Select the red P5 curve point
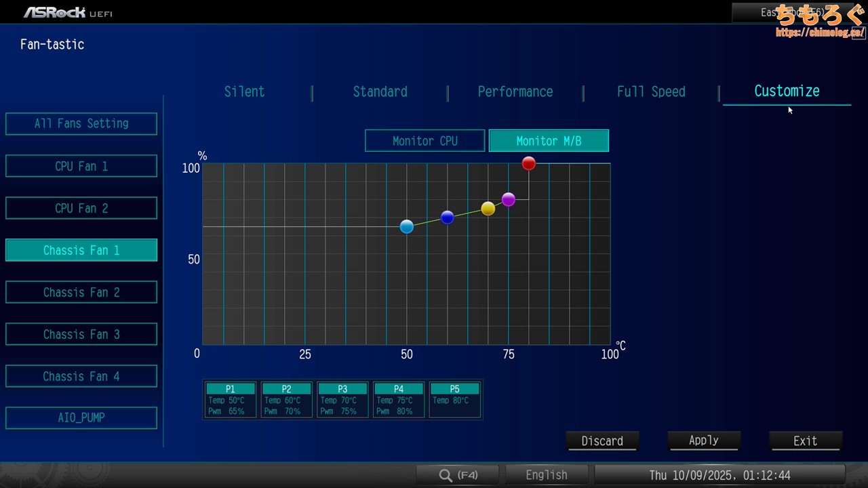The image size is (868, 488). point(528,163)
